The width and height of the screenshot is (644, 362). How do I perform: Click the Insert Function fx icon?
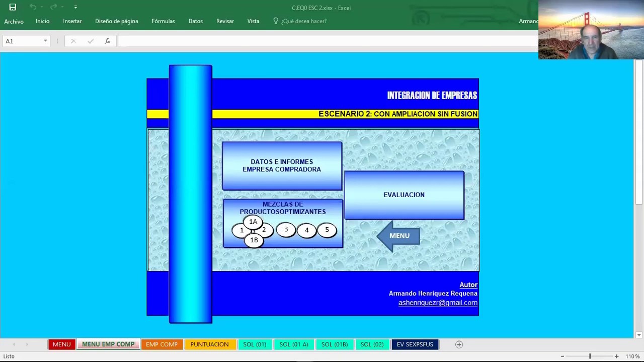(107, 41)
